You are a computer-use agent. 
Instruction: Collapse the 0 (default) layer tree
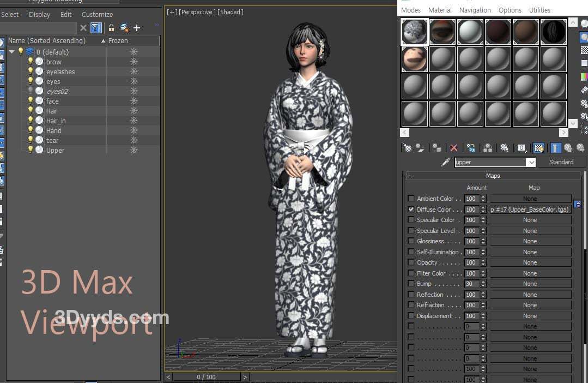coord(12,52)
